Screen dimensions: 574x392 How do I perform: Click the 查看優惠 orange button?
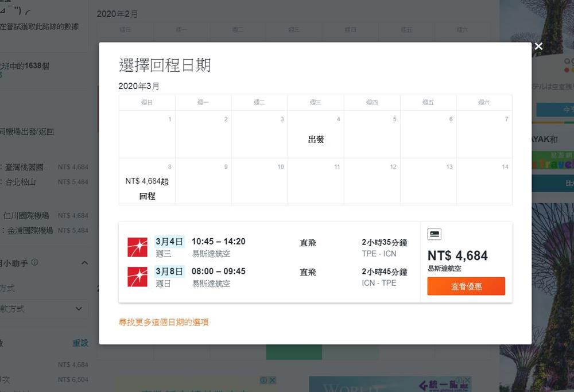(466, 286)
